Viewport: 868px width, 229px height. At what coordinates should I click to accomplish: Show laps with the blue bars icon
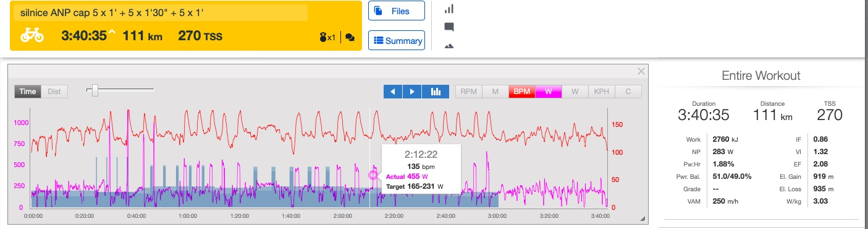click(436, 92)
